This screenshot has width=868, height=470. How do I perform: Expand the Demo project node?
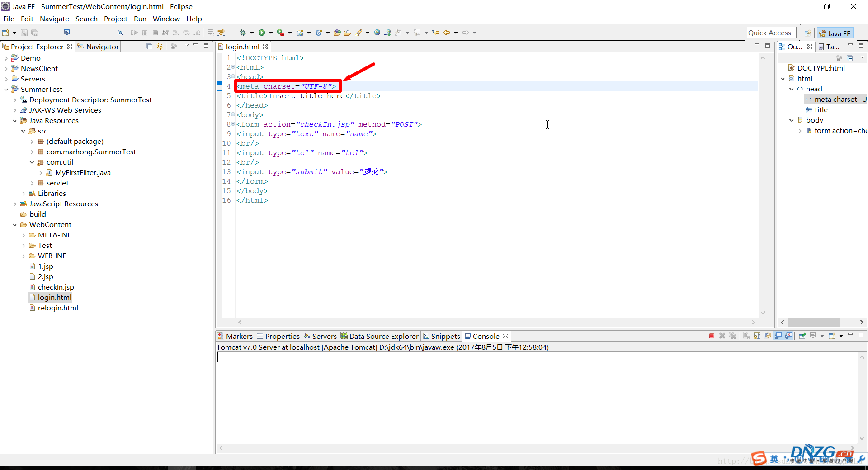6,58
